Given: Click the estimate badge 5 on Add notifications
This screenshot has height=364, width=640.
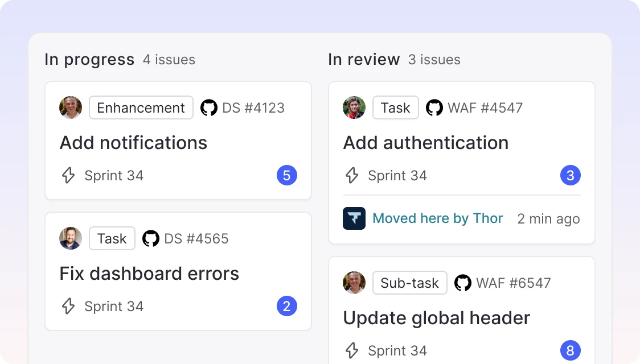Looking at the screenshot, I should coord(287,175).
